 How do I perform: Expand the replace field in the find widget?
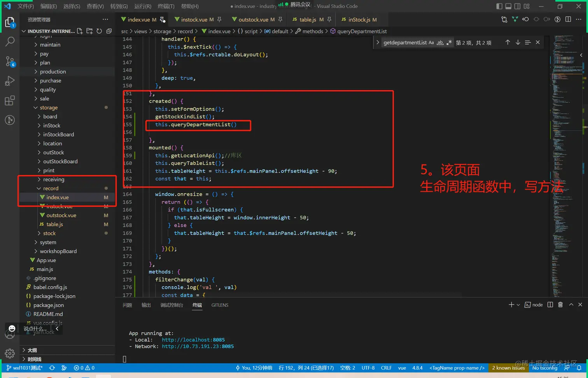[378, 42]
